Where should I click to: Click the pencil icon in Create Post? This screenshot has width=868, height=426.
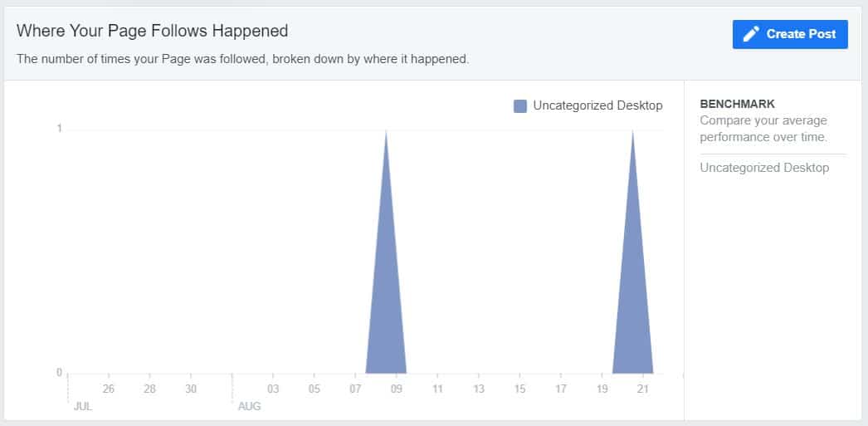click(751, 34)
